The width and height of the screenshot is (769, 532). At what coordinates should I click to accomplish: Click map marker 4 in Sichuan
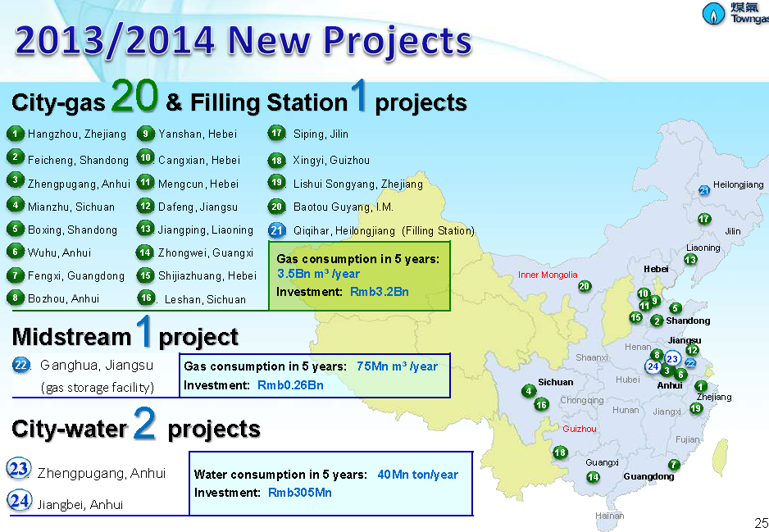coord(529,392)
